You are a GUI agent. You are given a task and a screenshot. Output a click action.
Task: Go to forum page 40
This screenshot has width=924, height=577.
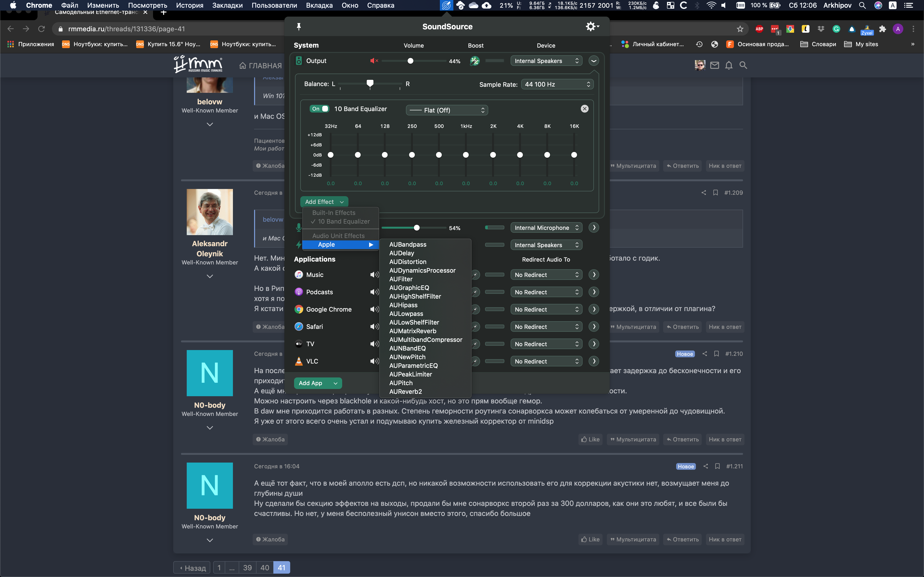click(x=265, y=567)
